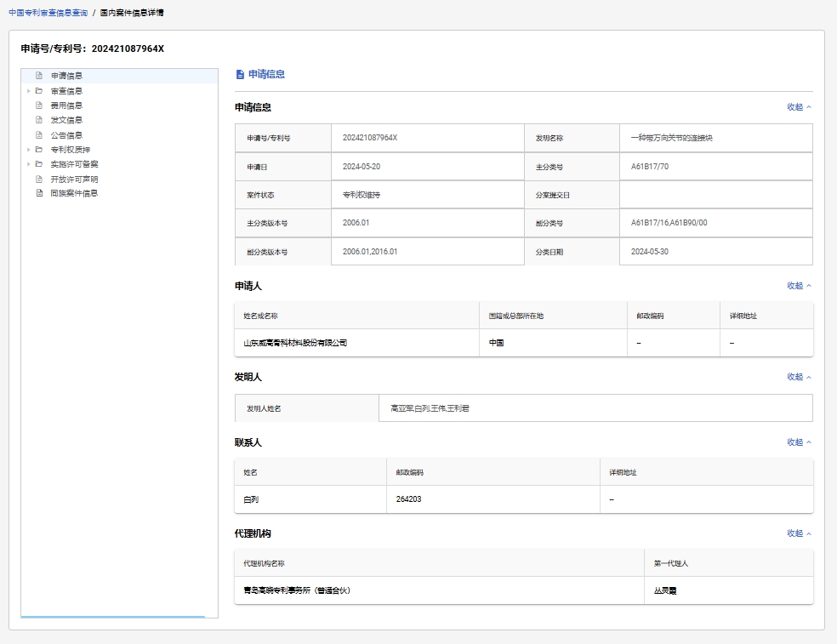Click secondary class A61B17/16,A61B90/00
837x644 pixels.
669,223
